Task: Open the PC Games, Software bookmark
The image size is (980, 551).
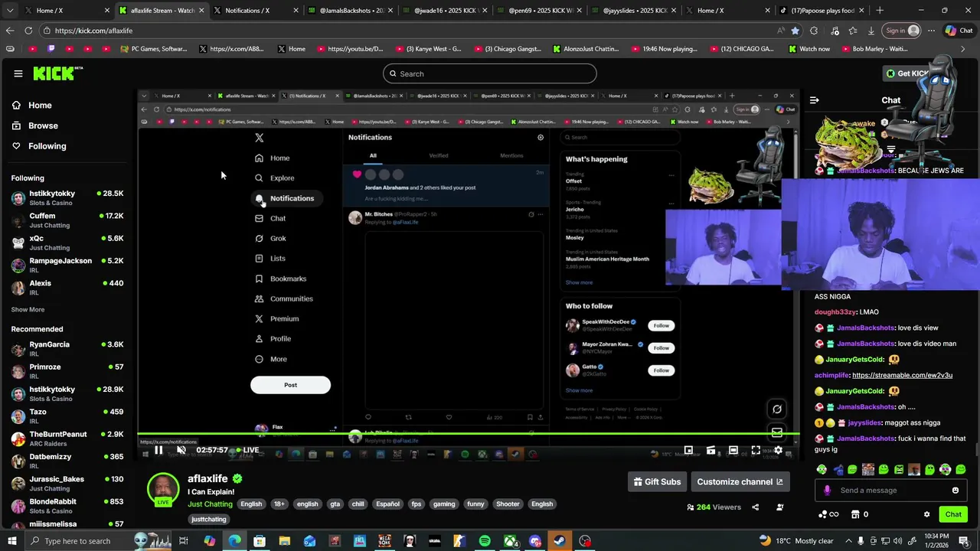Action: point(154,49)
